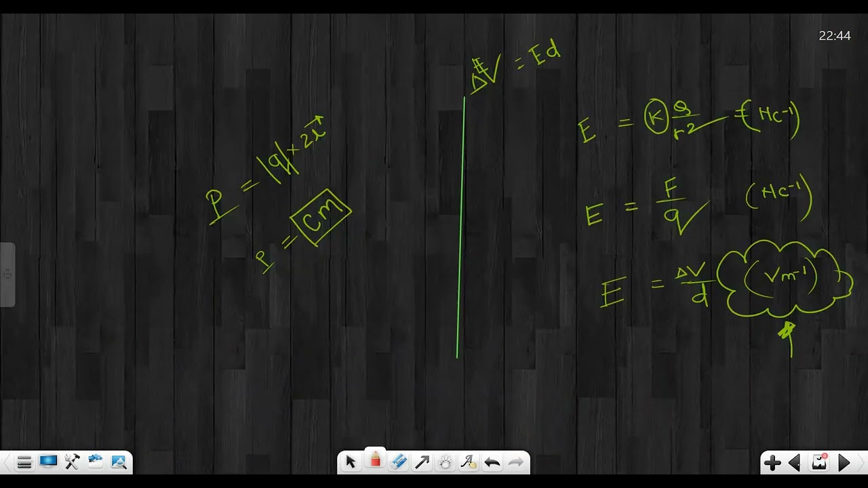Collapse the left toolbar using the edge arrow

[5, 463]
